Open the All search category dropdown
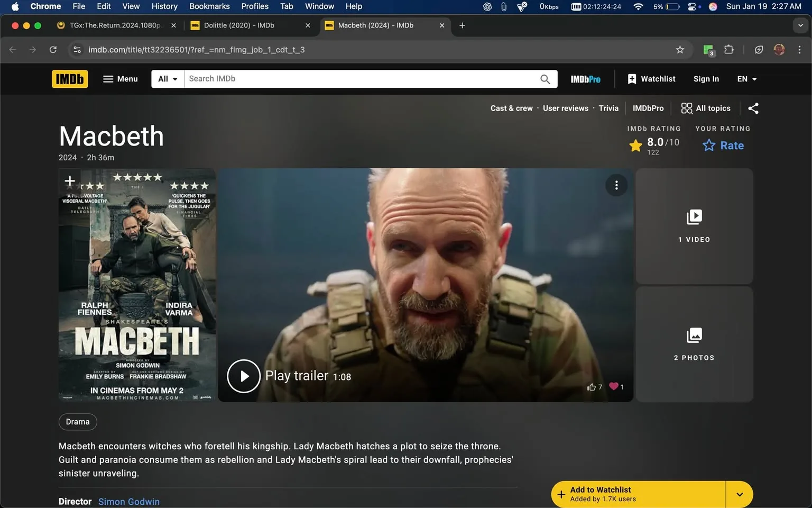 (167, 78)
